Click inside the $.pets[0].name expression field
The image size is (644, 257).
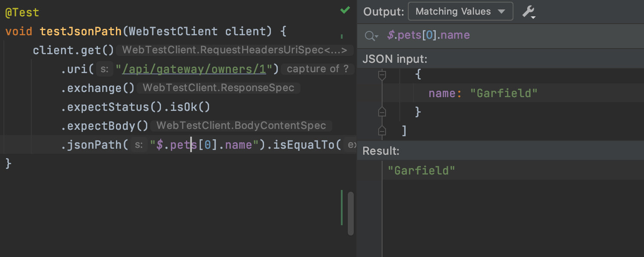click(x=428, y=35)
